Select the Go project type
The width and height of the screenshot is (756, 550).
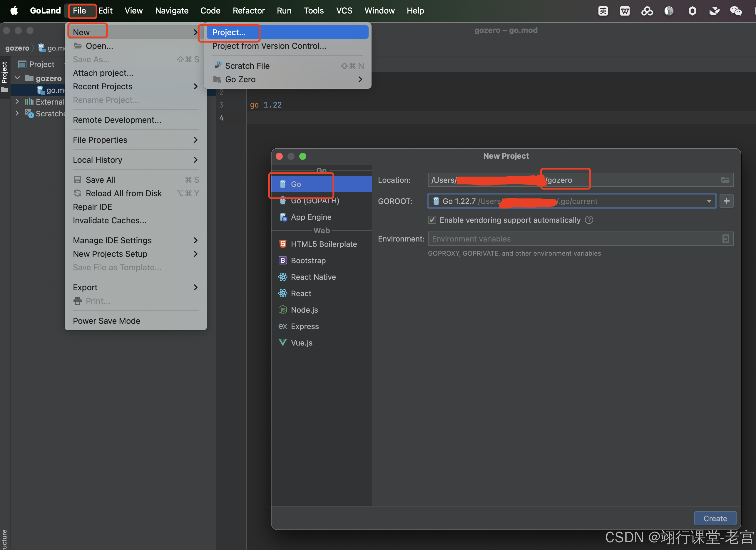(321, 184)
